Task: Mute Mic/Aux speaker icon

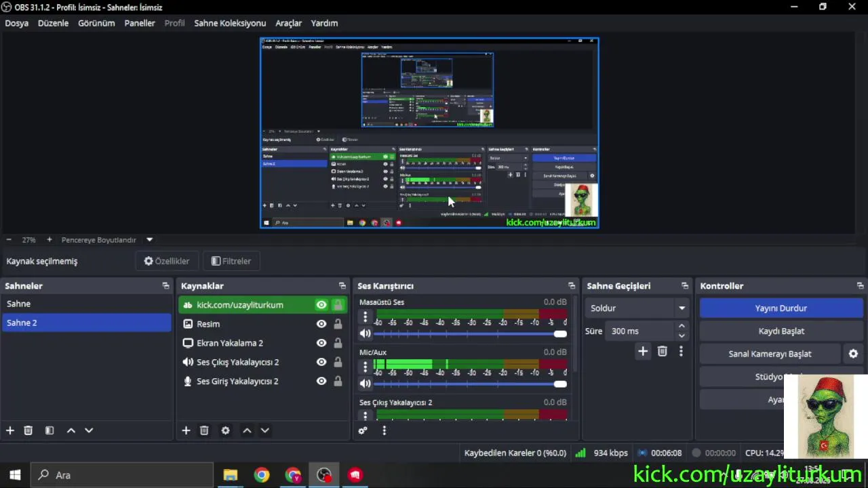Action: click(x=365, y=384)
